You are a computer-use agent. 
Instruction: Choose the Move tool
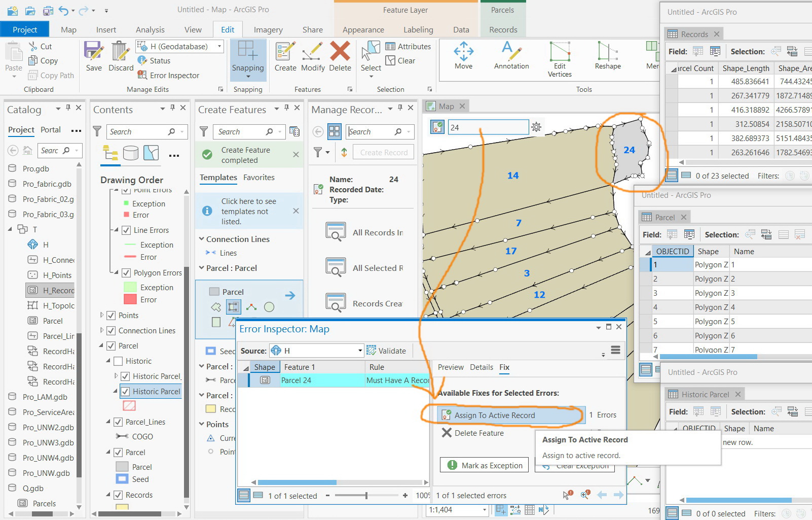coord(463,56)
